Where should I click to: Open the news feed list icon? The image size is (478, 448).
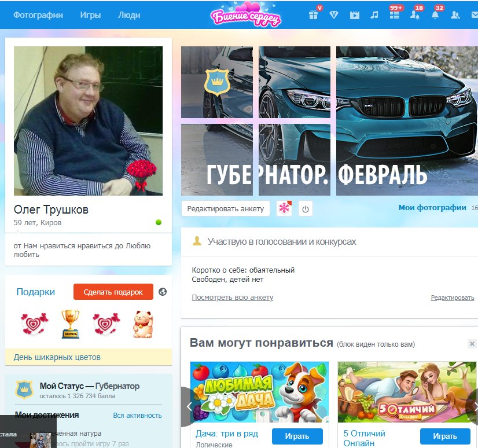[395, 15]
